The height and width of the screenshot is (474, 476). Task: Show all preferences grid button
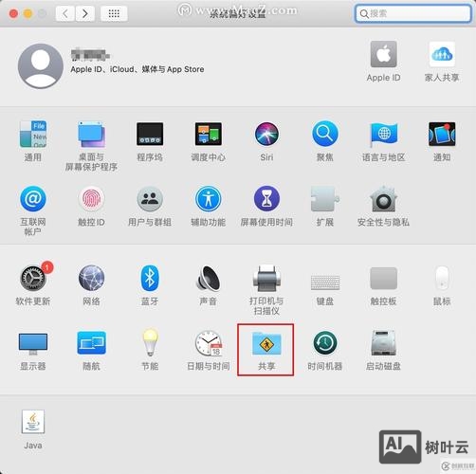pyautogui.click(x=114, y=13)
